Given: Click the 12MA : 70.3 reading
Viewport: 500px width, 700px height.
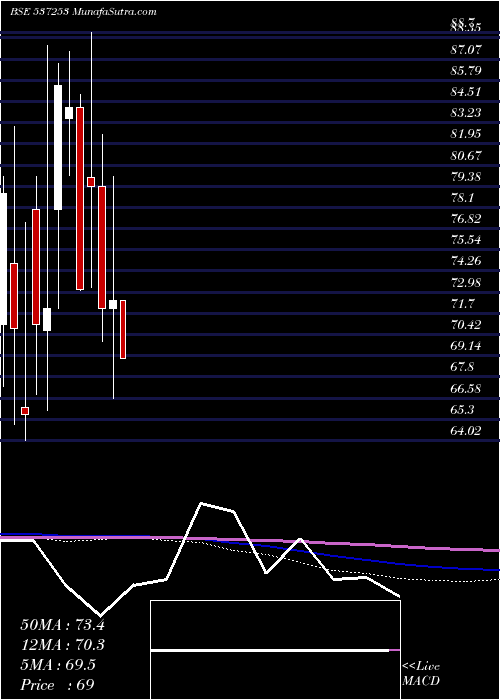Looking at the screenshot, I should [62, 645].
